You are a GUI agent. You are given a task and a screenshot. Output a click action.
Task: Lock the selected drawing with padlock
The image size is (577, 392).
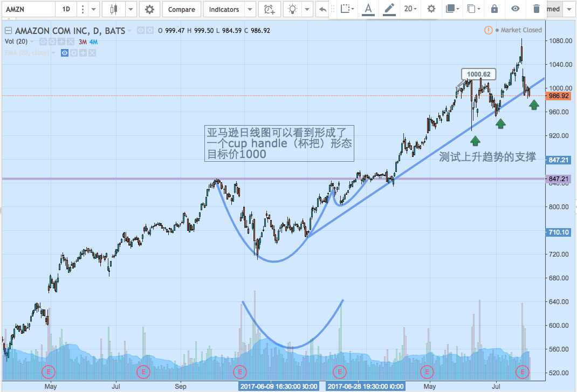(x=494, y=9)
